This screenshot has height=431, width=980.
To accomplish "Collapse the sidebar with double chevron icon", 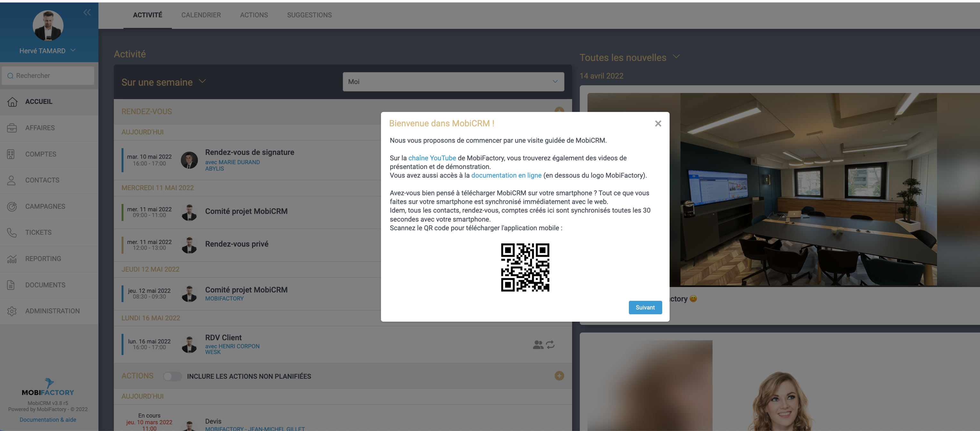I will 87,13.
